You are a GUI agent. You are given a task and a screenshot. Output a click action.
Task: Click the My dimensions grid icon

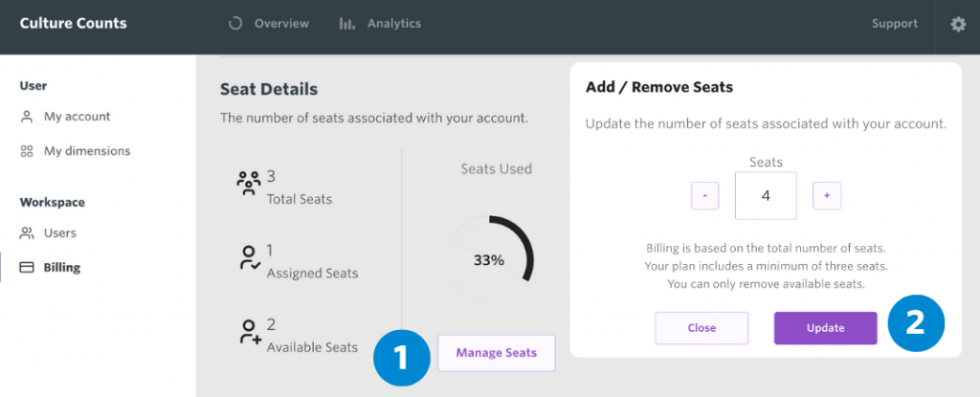coord(26,151)
